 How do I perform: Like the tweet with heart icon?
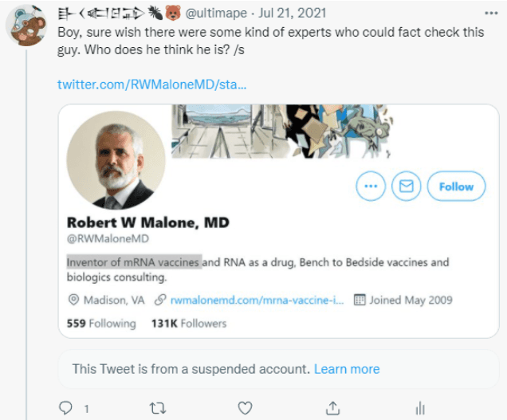click(246, 408)
